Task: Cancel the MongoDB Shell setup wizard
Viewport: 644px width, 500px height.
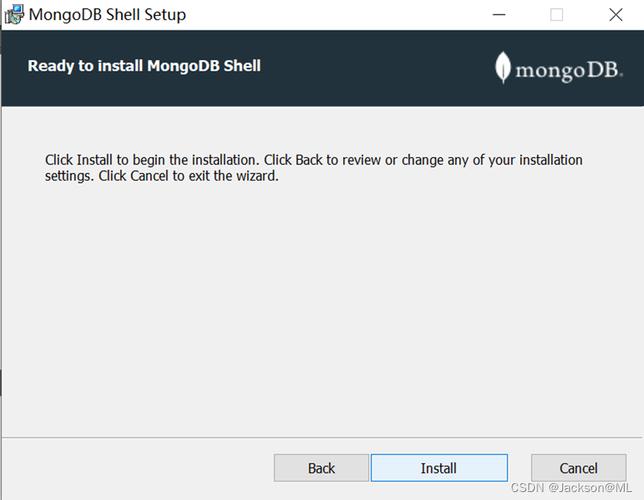Action: [x=578, y=468]
